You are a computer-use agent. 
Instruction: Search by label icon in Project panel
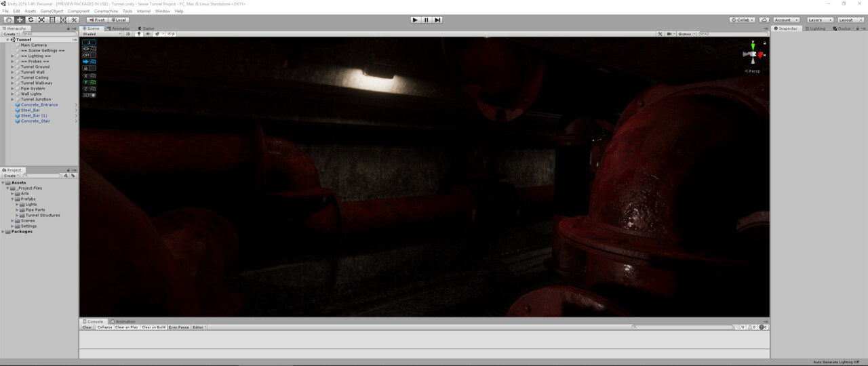click(73, 176)
